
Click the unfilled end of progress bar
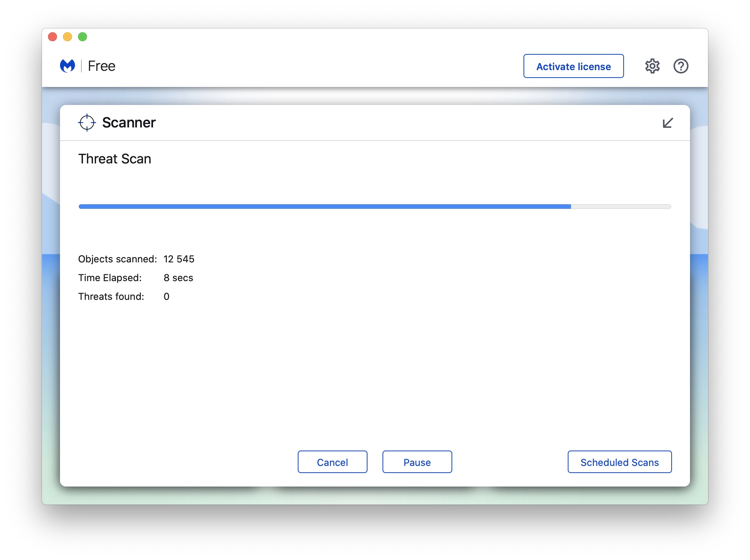pos(621,207)
